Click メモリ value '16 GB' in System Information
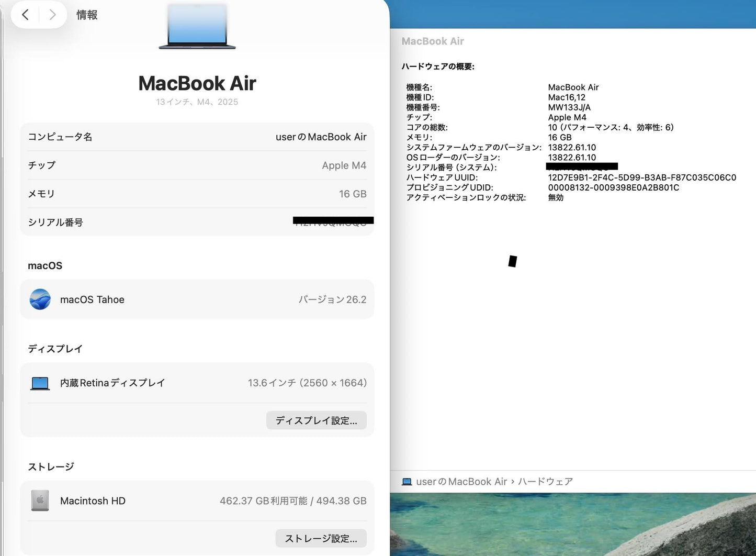756x556 pixels. [560, 137]
